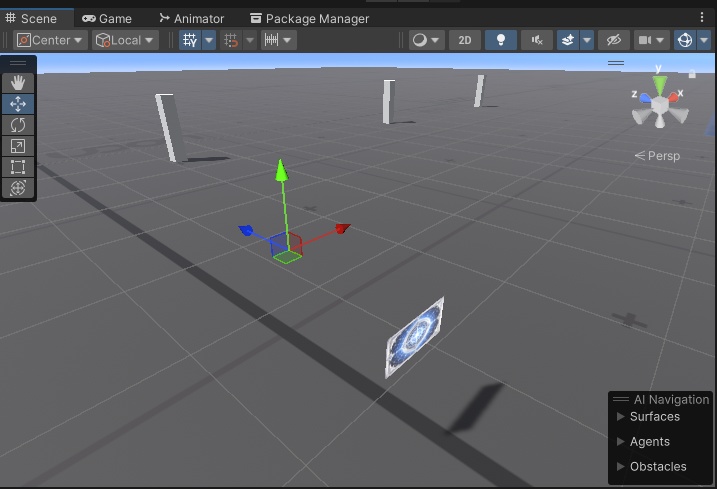This screenshot has width=717, height=489.
Task: Toggle scene effects (skybox, fog)
Action: click(567, 40)
